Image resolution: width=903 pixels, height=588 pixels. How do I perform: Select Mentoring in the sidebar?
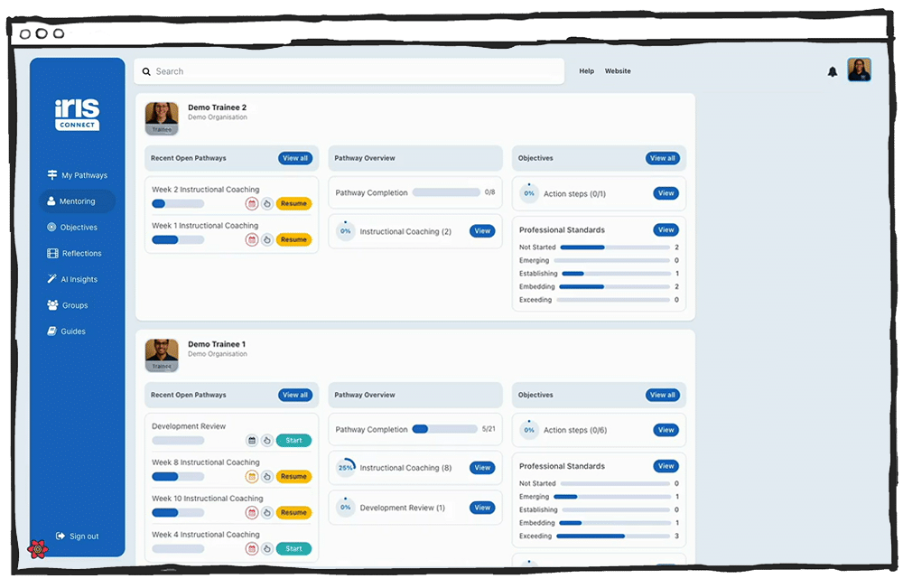77,201
